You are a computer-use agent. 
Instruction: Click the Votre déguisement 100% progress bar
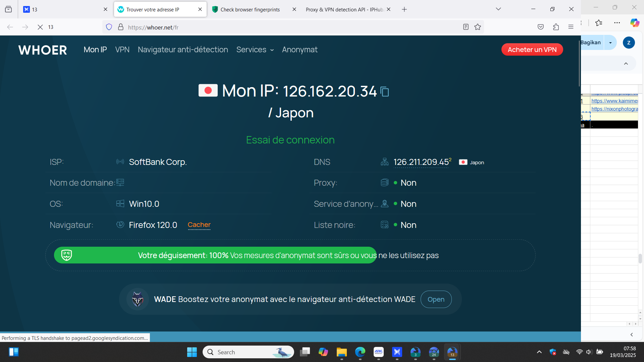(x=215, y=255)
